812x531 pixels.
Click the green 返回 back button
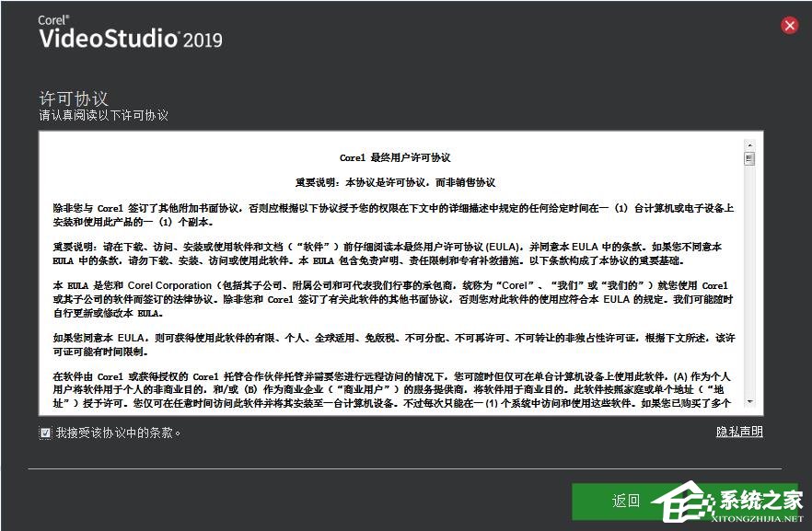(626, 501)
